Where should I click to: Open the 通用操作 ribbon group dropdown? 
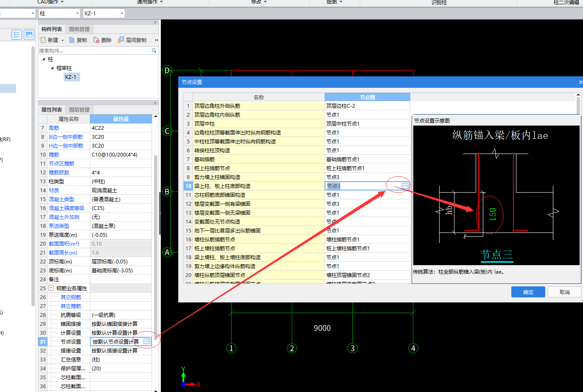[161, 2]
